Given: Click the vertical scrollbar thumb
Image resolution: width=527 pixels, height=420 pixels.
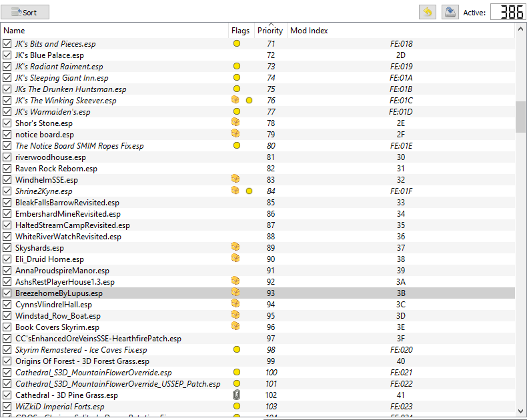Looking at the screenshot, I should (x=520, y=117).
